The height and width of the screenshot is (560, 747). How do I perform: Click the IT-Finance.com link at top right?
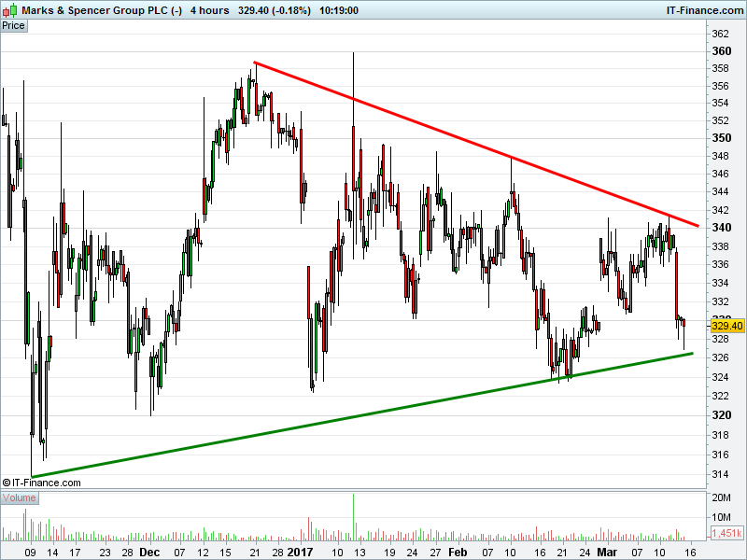click(x=705, y=10)
